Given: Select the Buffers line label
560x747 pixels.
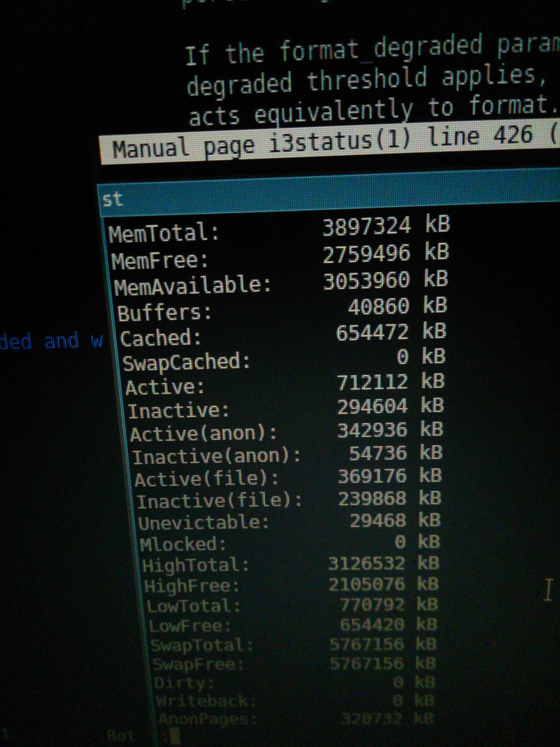Looking at the screenshot, I should coord(164,313).
